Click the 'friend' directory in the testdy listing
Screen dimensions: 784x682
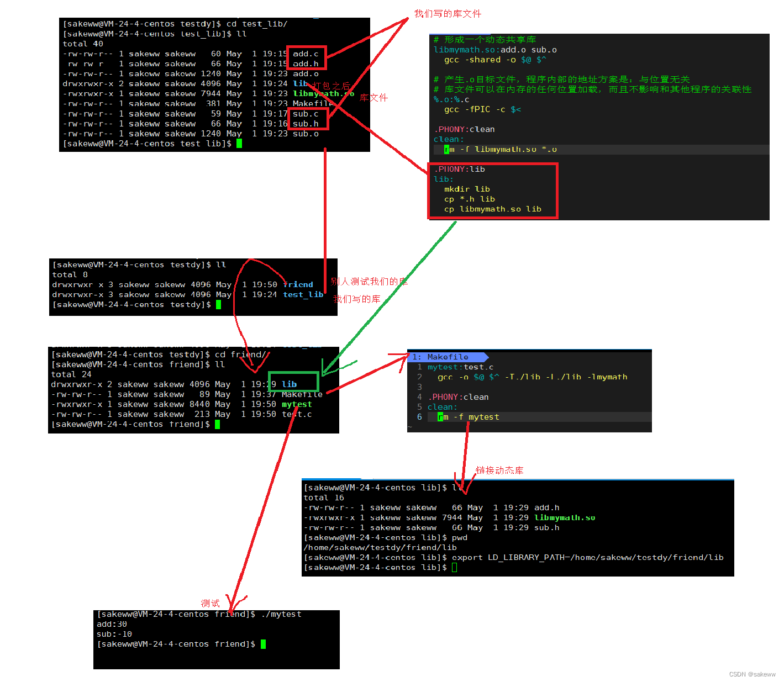coord(298,284)
